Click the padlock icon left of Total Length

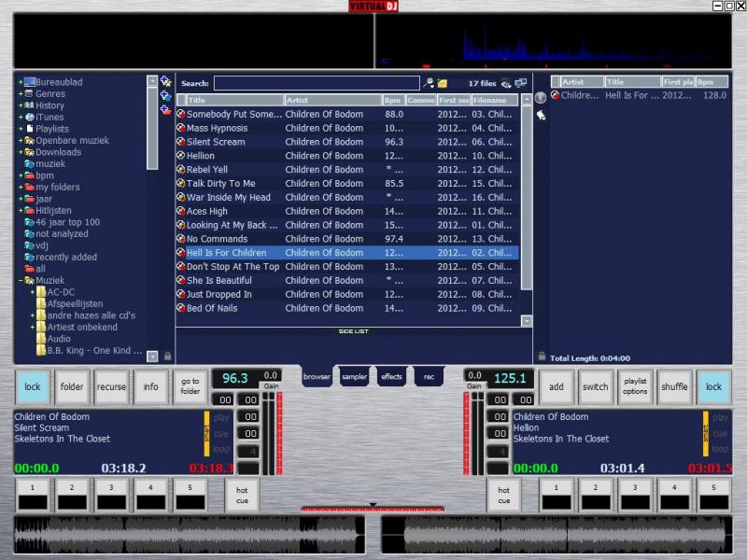(542, 356)
